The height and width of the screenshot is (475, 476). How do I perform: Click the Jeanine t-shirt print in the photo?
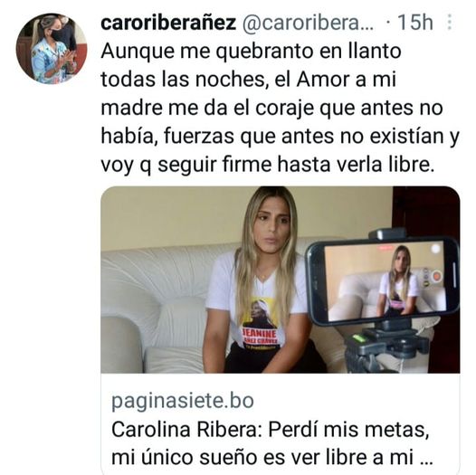[261, 325]
